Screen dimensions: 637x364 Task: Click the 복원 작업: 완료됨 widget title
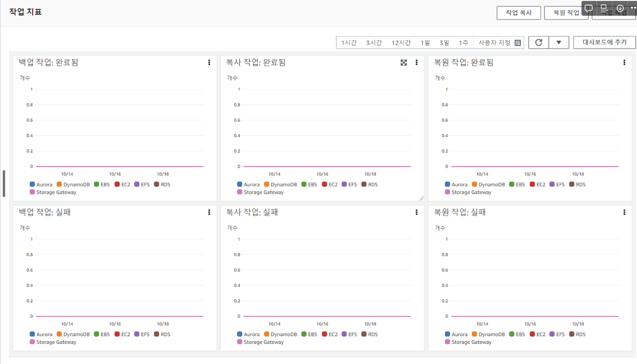[464, 62]
